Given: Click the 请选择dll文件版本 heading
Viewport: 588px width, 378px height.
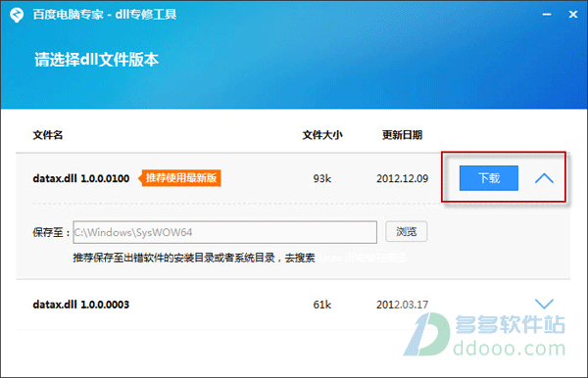Looking at the screenshot, I should coord(97,60).
